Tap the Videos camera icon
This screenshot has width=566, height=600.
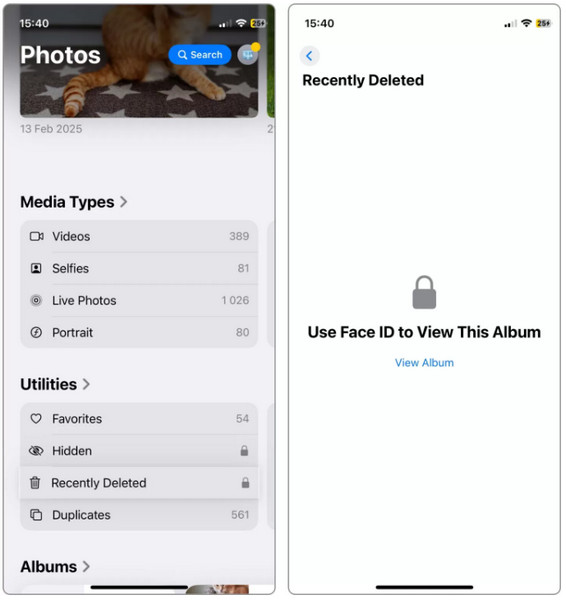pyautogui.click(x=36, y=236)
